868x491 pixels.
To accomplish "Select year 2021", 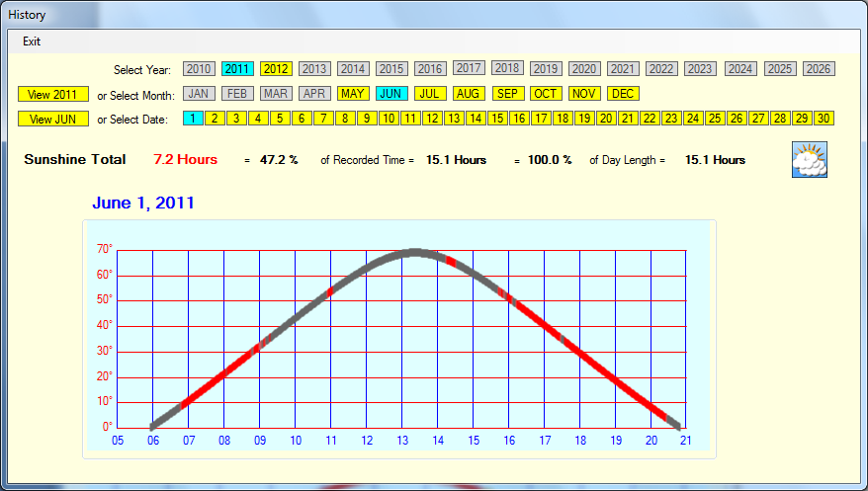I will pos(623,68).
